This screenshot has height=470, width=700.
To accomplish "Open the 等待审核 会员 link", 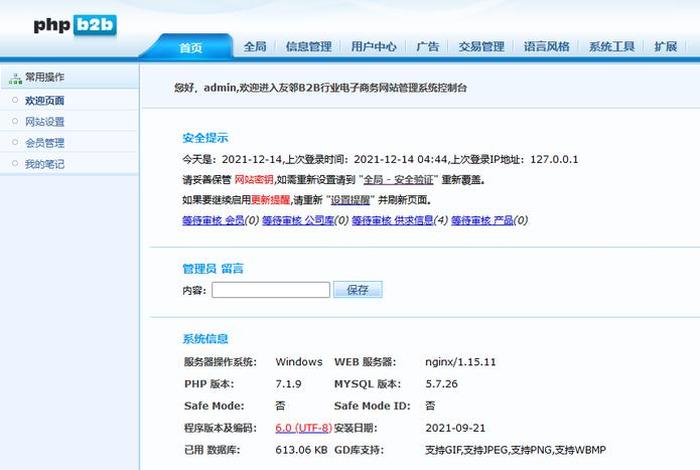I will [x=213, y=220].
